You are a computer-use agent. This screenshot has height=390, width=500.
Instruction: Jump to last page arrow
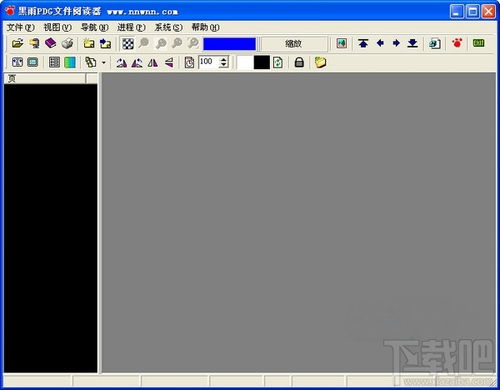(x=413, y=43)
